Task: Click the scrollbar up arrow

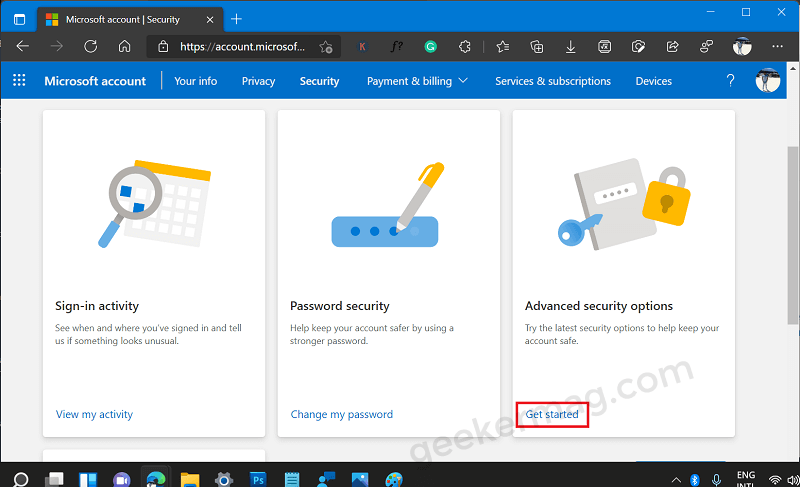Action: [793, 68]
